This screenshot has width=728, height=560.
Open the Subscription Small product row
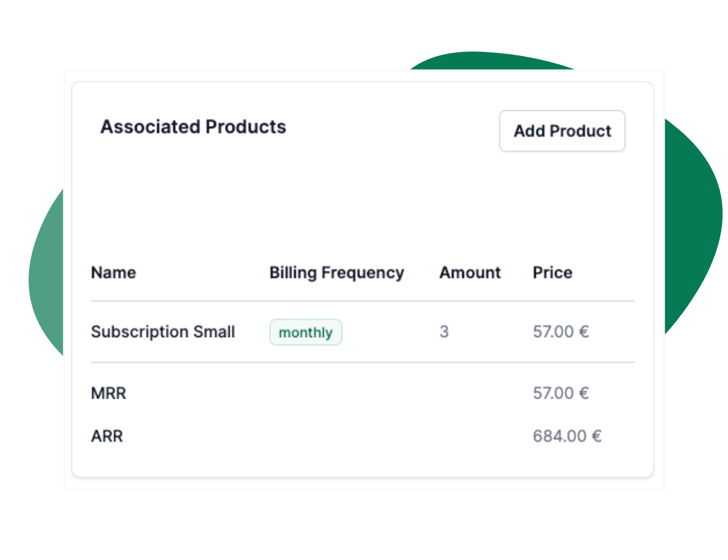pos(163,332)
